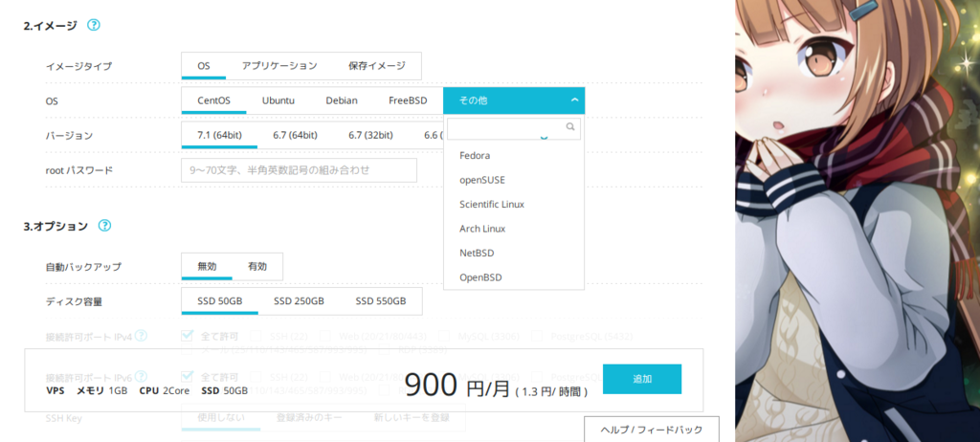Screen dimensions: 980x442
Task: Switch image type to アプリケーション
Action: pos(279,66)
